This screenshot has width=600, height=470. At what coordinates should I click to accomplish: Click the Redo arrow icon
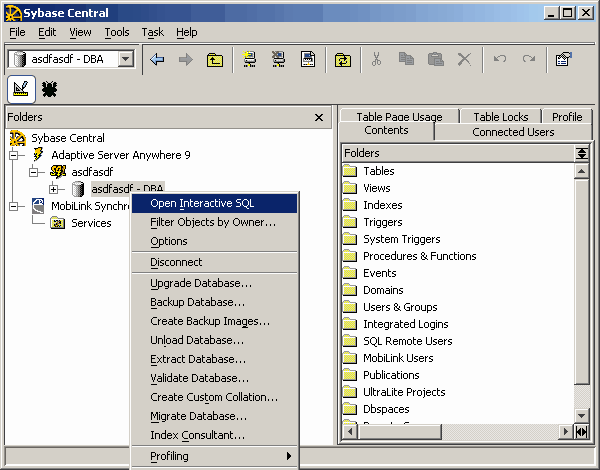click(x=529, y=59)
